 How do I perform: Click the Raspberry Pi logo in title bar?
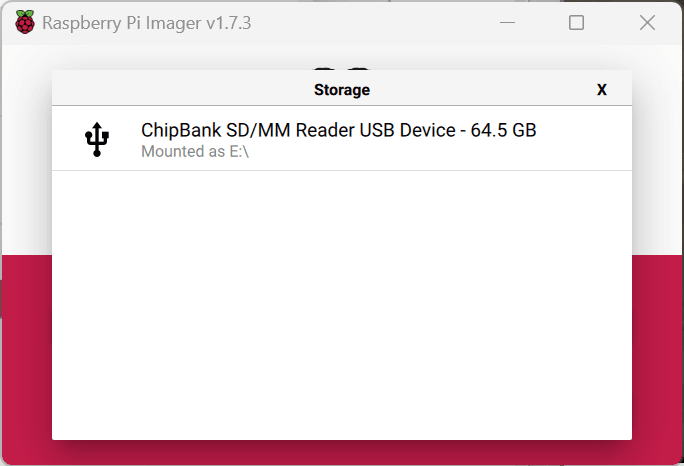(x=24, y=23)
